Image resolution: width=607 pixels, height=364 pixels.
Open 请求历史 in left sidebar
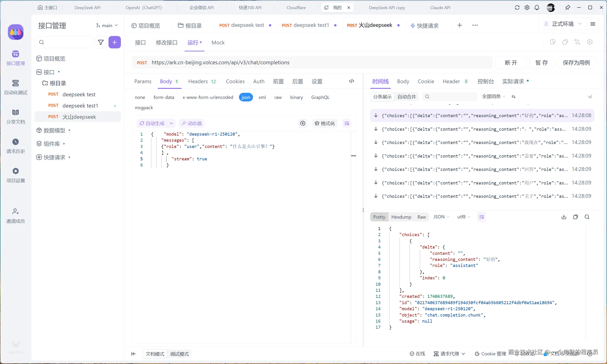tap(15, 146)
